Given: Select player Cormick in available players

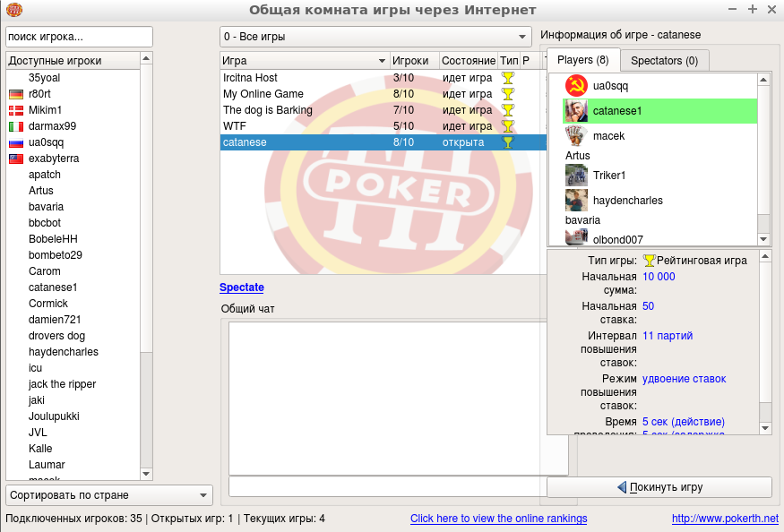Looking at the screenshot, I should [x=73, y=304].
